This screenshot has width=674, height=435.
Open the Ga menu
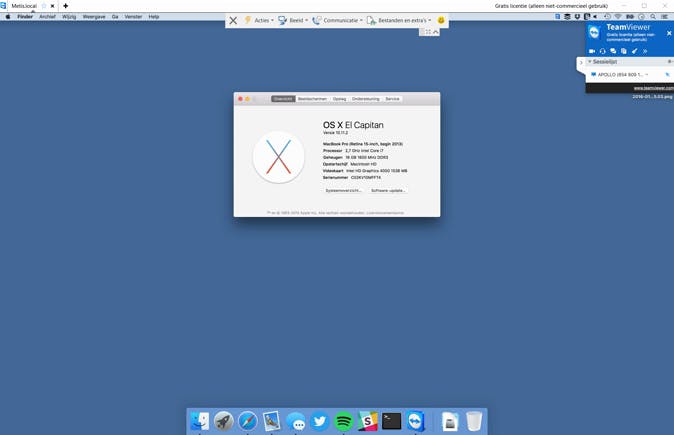(x=115, y=17)
